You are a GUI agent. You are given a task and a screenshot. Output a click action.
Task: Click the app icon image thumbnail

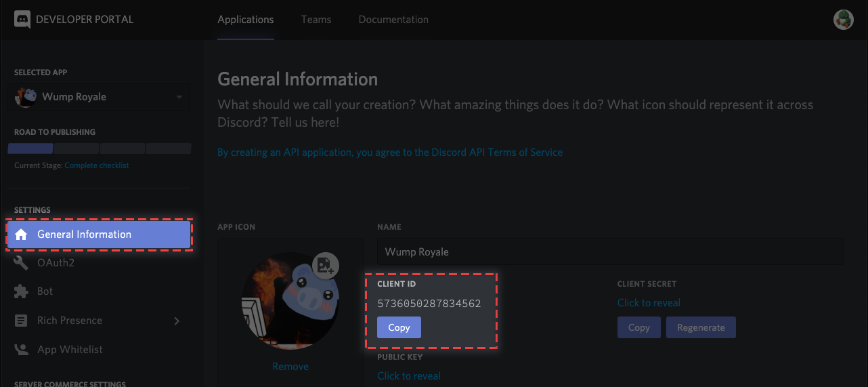click(290, 302)
